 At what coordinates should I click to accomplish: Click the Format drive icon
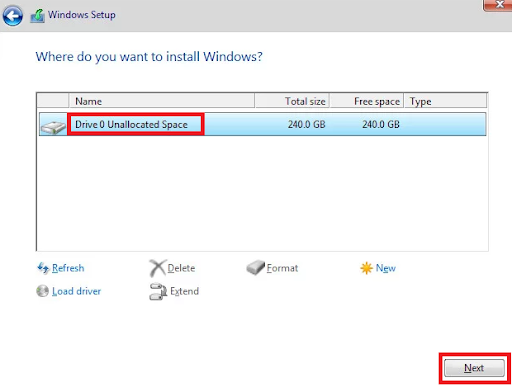[255, 268]
